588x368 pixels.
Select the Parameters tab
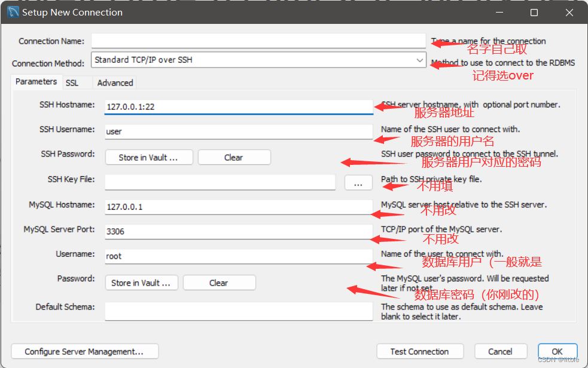click(36, 82)
